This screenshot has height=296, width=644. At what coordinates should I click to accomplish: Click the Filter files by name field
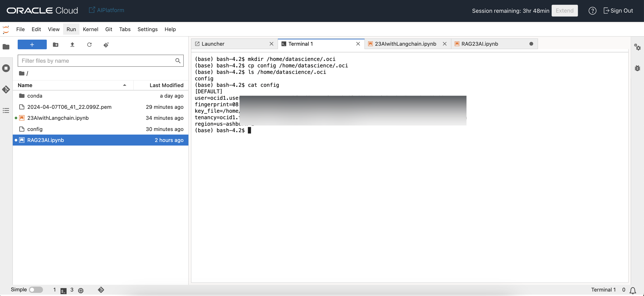click(96, 60)
